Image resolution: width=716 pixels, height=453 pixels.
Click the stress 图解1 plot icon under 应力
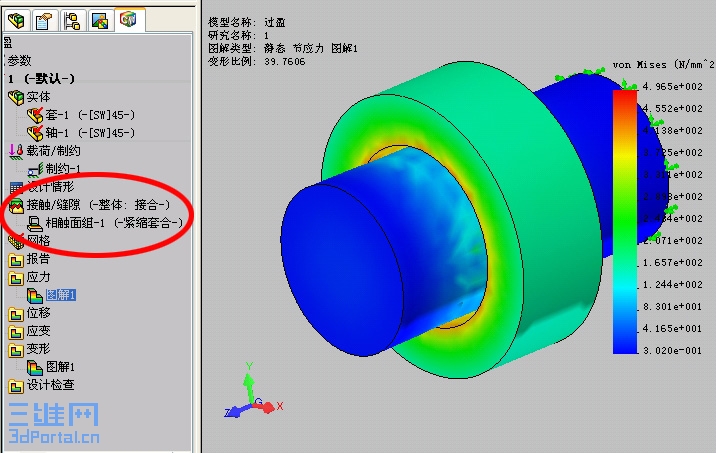[35, 296]
